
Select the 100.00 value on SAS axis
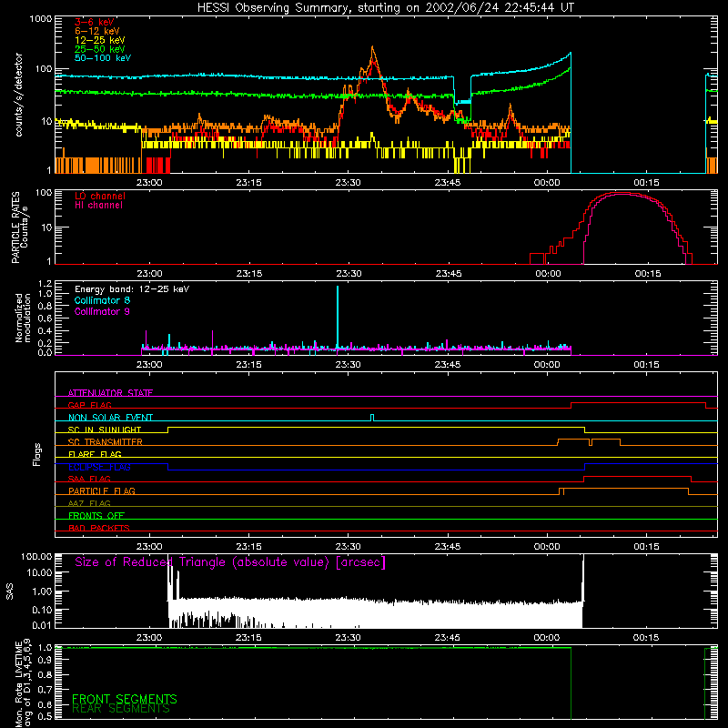click(x=36, y=556)
